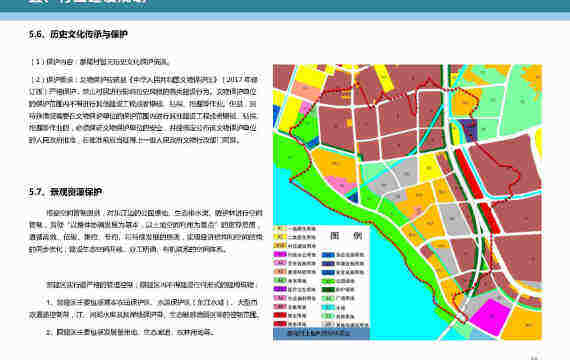Click the large magenta parcel on the map

[490, 316]
